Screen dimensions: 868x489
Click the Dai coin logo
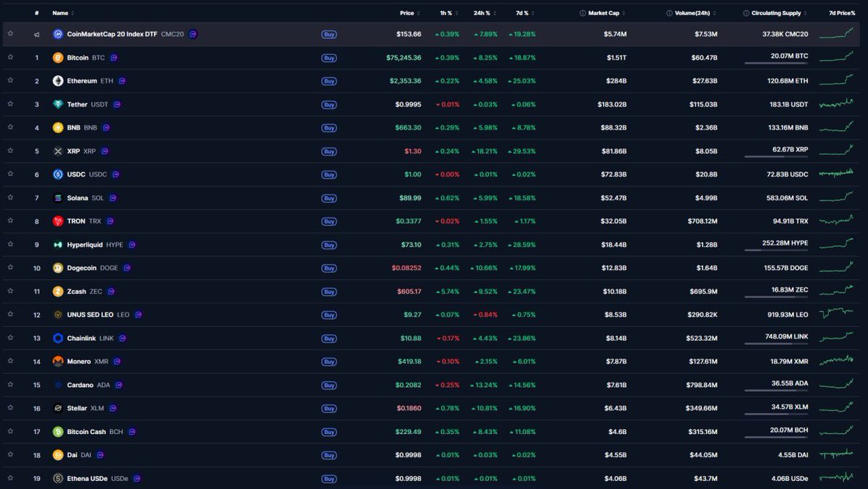(x=58, y=455)
